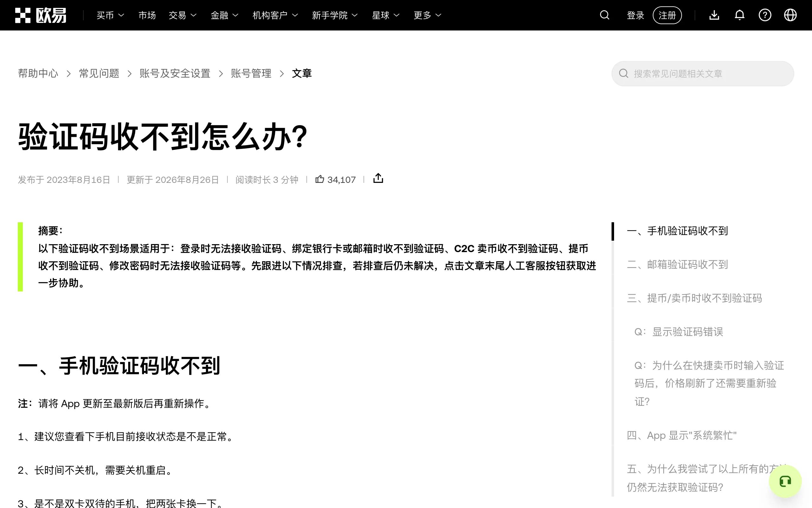
Task: Expand the 星球 dropdown menu
Action: coord(386,15)
